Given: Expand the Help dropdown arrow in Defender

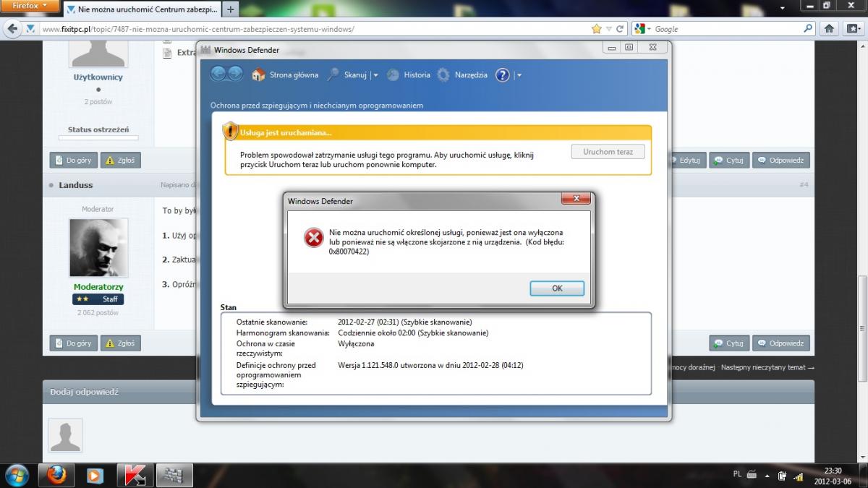Looking at the screenshot, I should pos(519,75).
